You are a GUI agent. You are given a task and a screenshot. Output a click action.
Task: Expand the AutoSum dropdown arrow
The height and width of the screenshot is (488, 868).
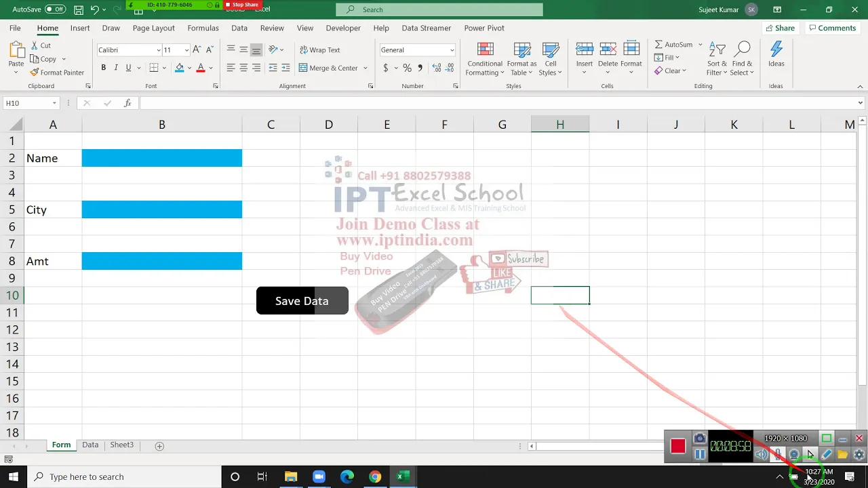[x=700, y=44]
